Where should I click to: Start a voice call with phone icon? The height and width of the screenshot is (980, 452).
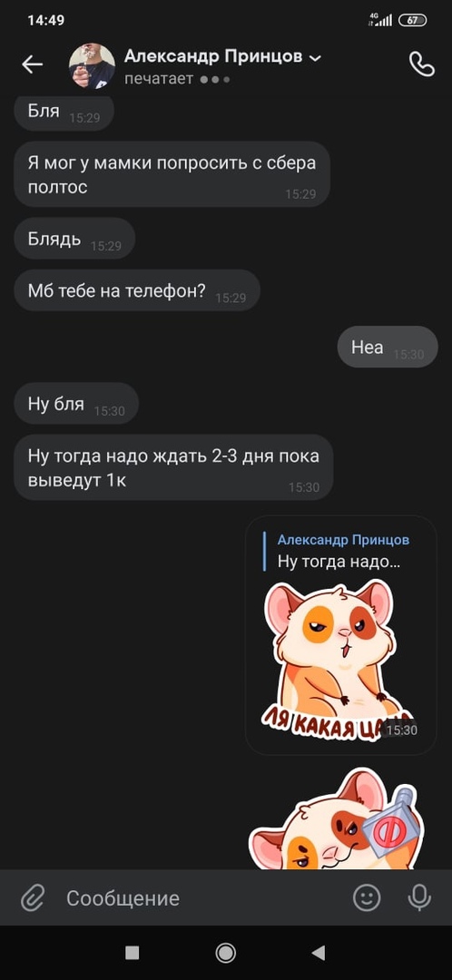pyautogui.click(x=421, y=64)
